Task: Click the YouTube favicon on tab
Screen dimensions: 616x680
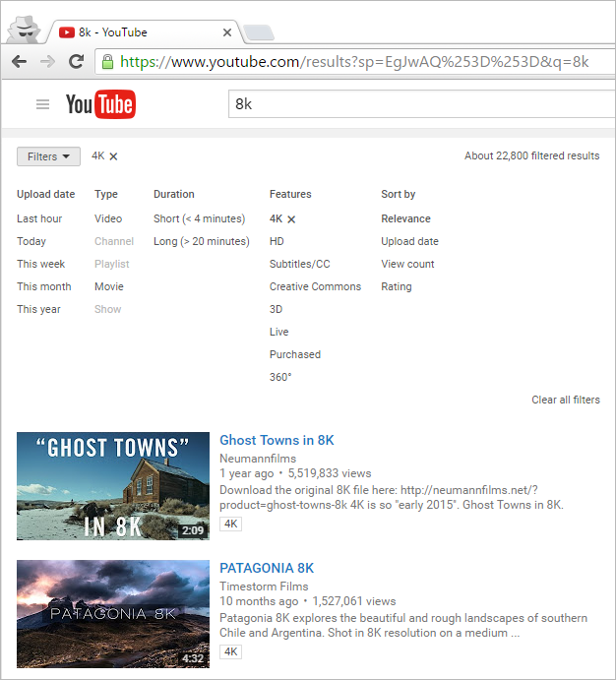Action: [67, 32]
